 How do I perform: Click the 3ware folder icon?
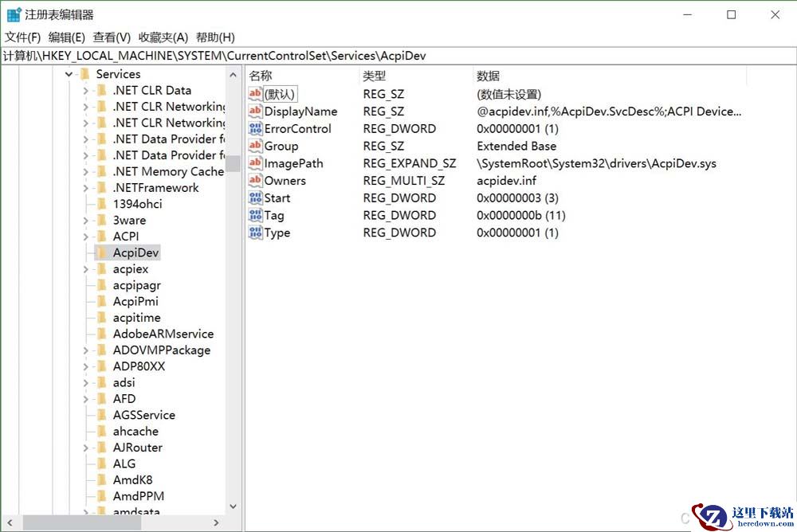102,220
